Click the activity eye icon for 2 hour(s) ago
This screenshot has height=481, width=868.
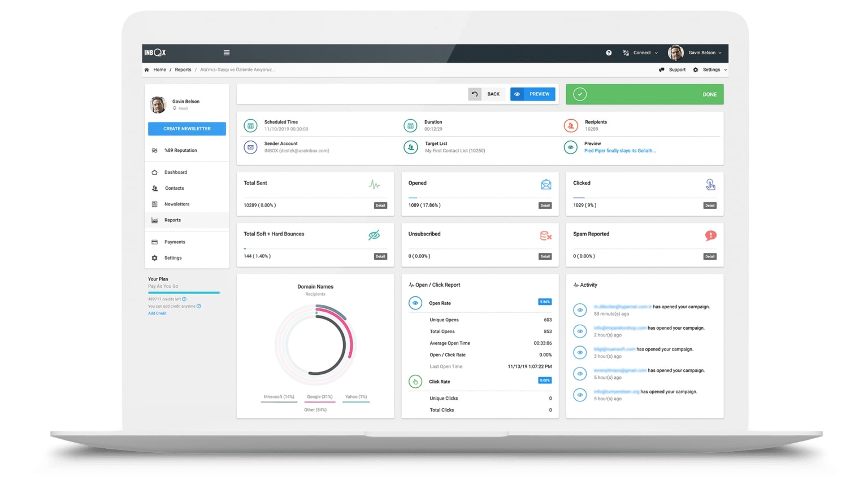pyautogui.click(x=580, y=331)
